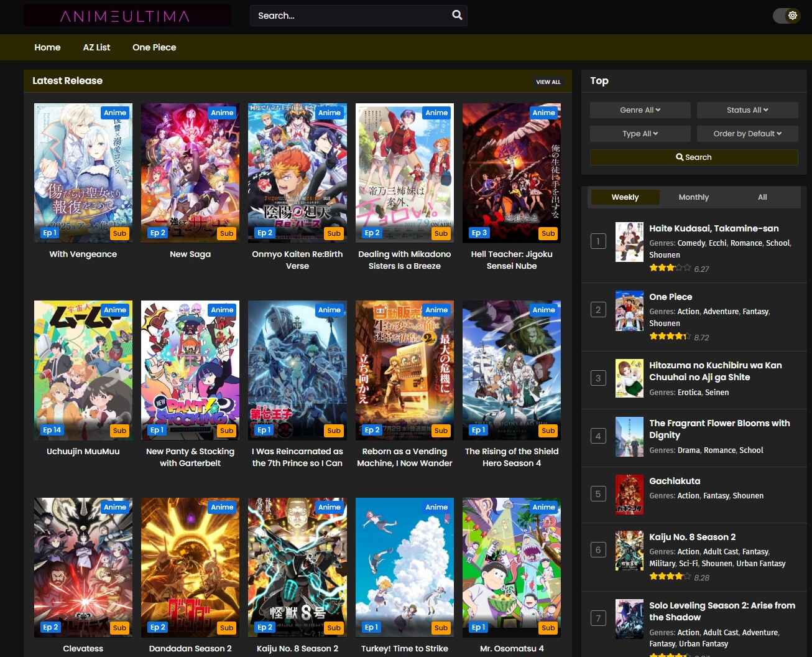
Task: Open Hitozuma no Kuchibiru title in Top list
Action: [716, 371]
